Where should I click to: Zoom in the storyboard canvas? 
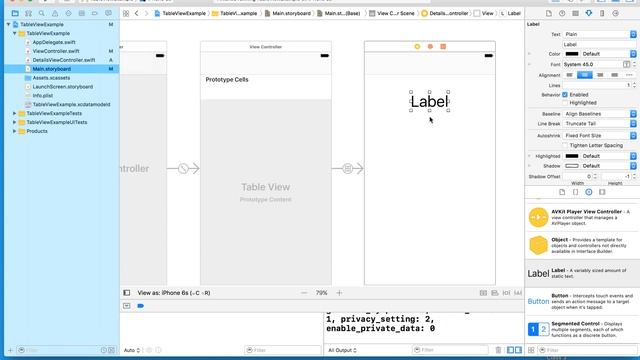pos(339,293)
